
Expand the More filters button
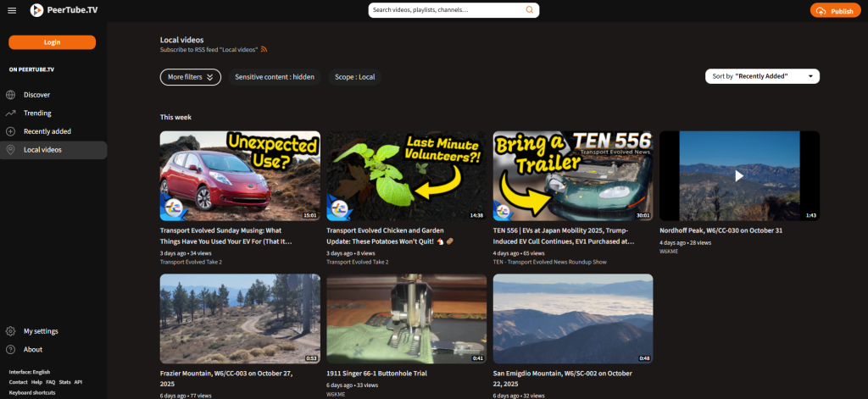click(x=191, y=77)
